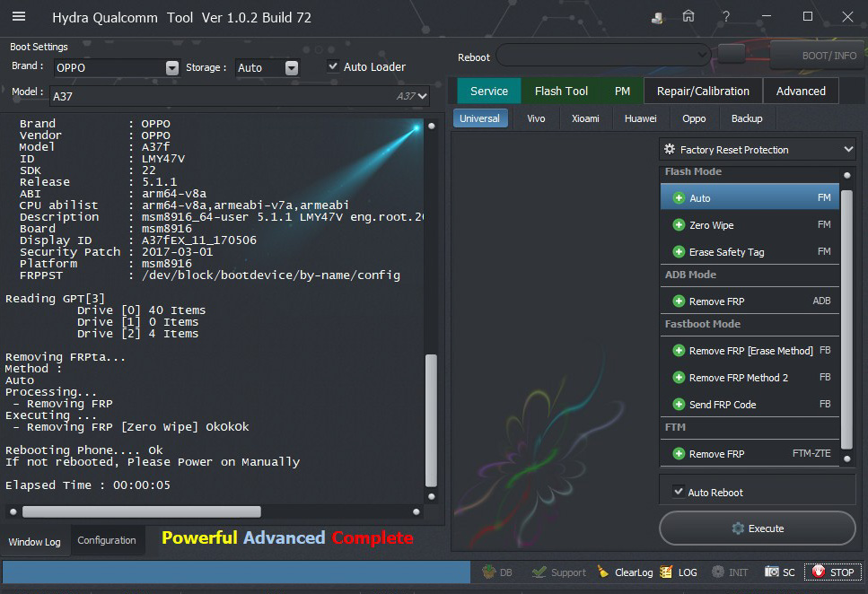Click the STOP button in status bar
Image resolution: width=868 pixels, height=594 pixels.
pyautogui.click(x=833, y=572)
